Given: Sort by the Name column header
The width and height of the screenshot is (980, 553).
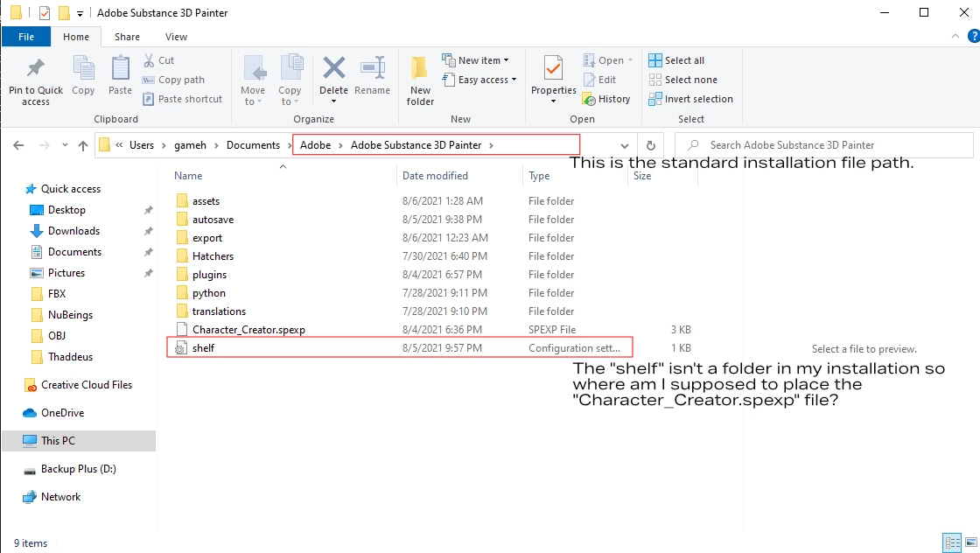Looking at the screenshot, I should [x=188, y=176].
